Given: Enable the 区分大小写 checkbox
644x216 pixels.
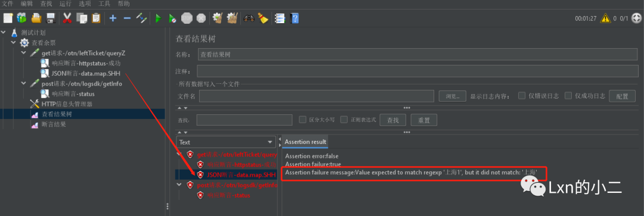Looking at the screenshot, I should [x=302, y=120].
